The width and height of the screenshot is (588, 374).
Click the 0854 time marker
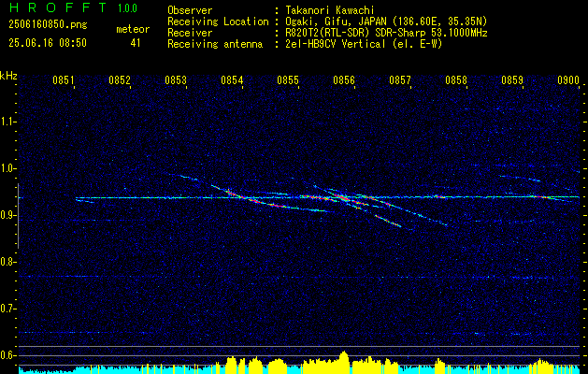(232, 80)
